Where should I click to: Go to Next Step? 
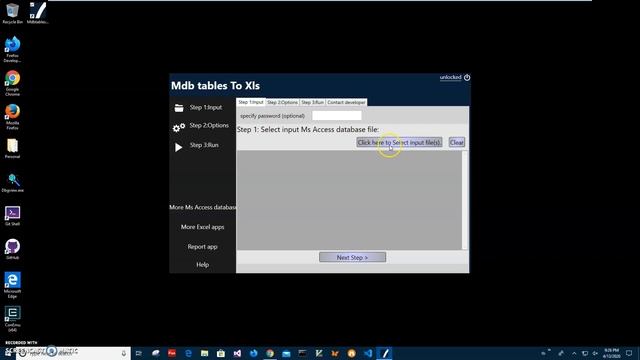pyautogui.click(x=352, y=258)
